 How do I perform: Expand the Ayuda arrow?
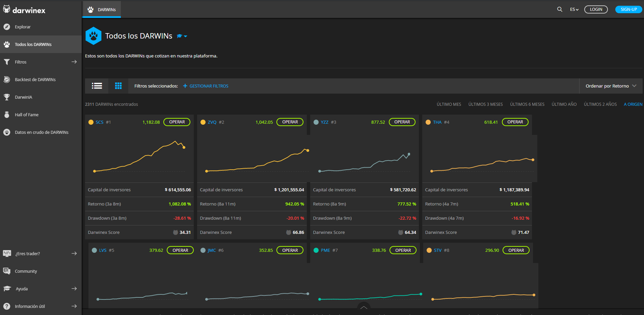pos(74,289)
